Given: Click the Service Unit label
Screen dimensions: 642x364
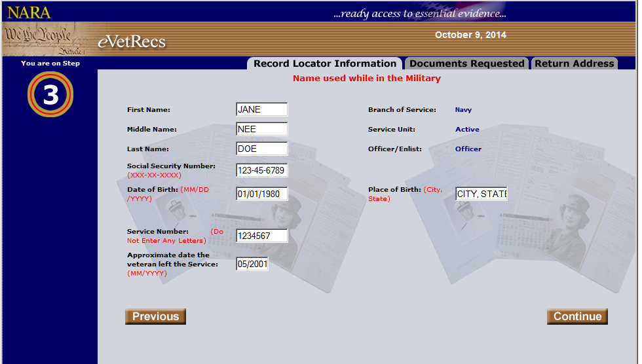Looking at the screenshot, I should pyautogui.click(x=392, y=129).
